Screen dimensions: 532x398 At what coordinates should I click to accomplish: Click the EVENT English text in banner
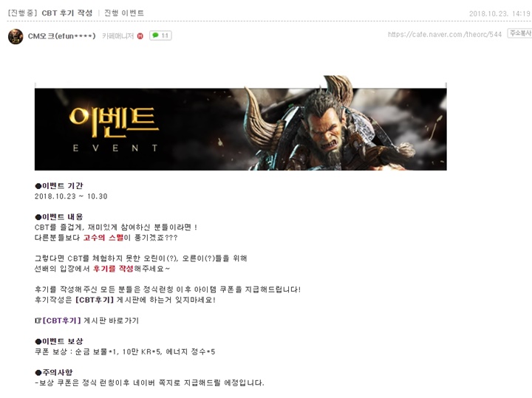click(115, 148)
